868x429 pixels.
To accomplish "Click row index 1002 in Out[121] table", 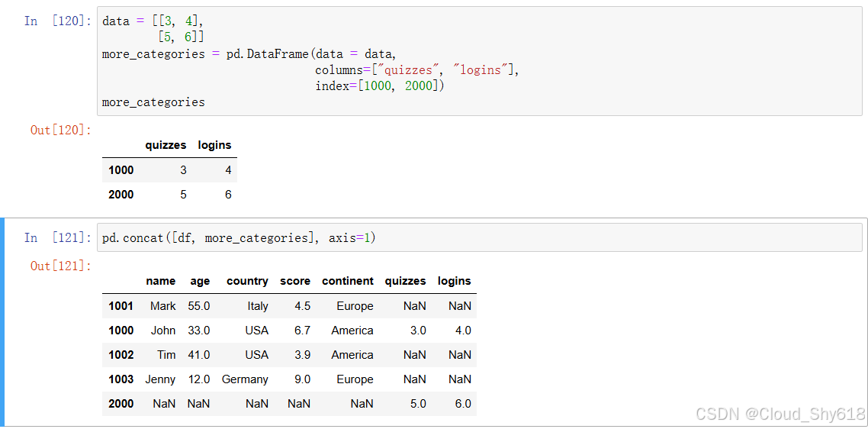I will point(121,355).
